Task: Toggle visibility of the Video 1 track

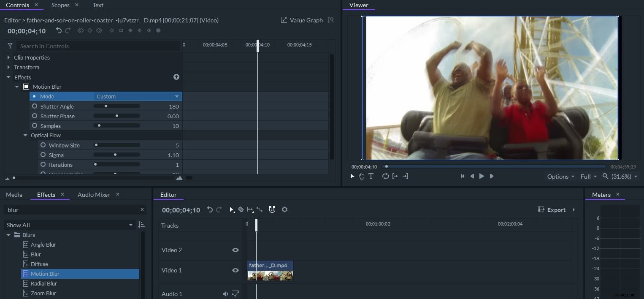Action: click(x=235, y=270)
